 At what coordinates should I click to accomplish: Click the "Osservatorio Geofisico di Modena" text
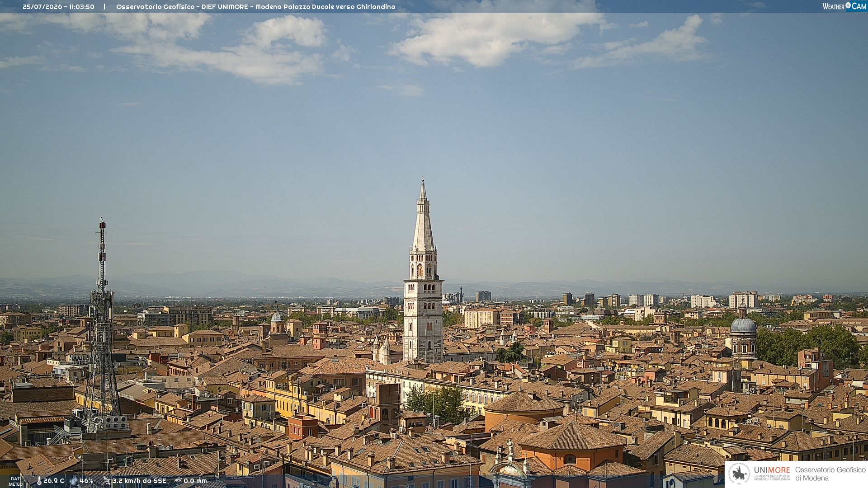coord(830,474)
